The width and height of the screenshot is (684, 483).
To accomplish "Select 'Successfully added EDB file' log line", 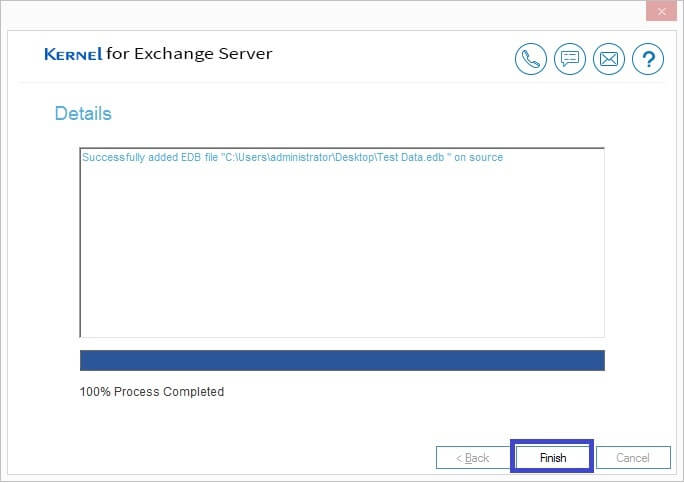I will point(292,157).
